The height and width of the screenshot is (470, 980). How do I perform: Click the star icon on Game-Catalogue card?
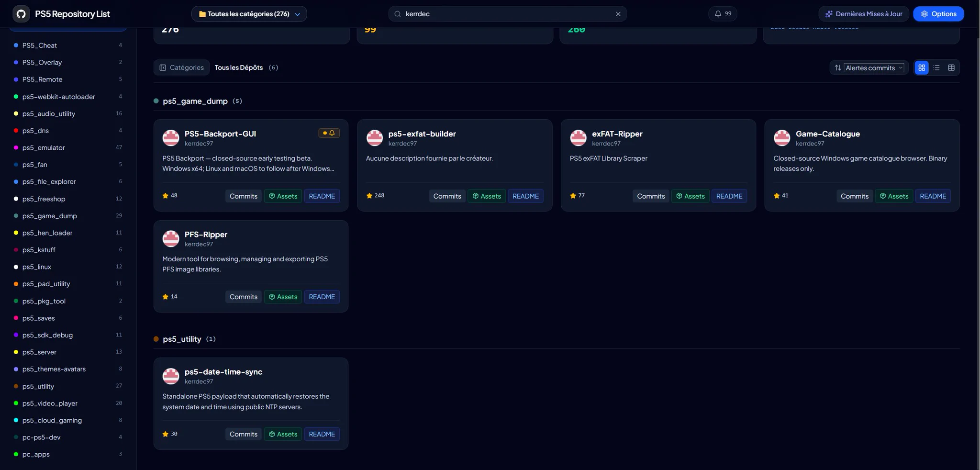[x=777, y=196]
